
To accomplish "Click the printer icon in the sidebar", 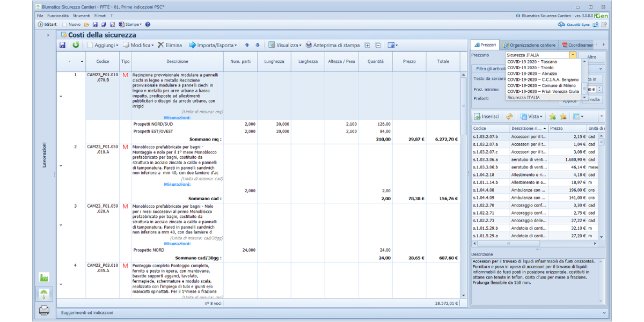I will pos(44,310).
